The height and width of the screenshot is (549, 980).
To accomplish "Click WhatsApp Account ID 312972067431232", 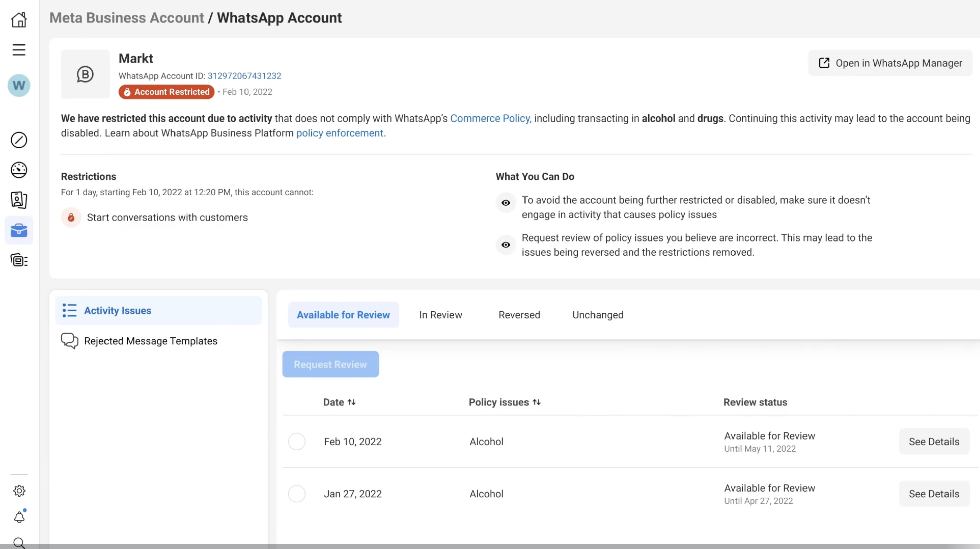I will [x=244, y=76].
